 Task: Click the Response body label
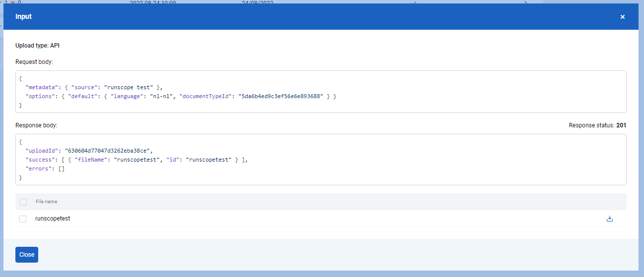tap(37, 125)
